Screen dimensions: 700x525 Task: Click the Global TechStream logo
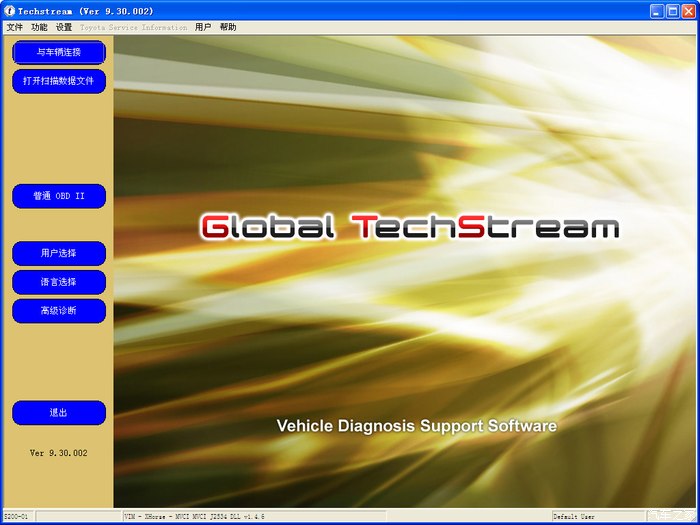[410, 227]
